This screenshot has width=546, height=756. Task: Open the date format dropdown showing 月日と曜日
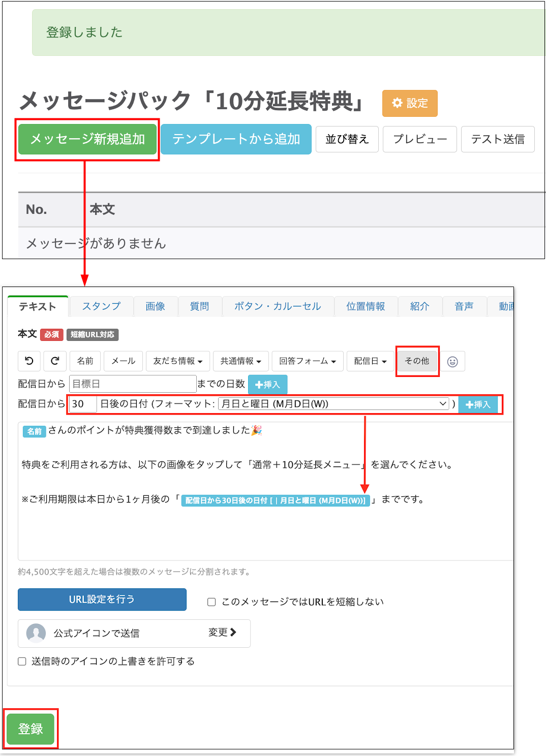[336, 403]
